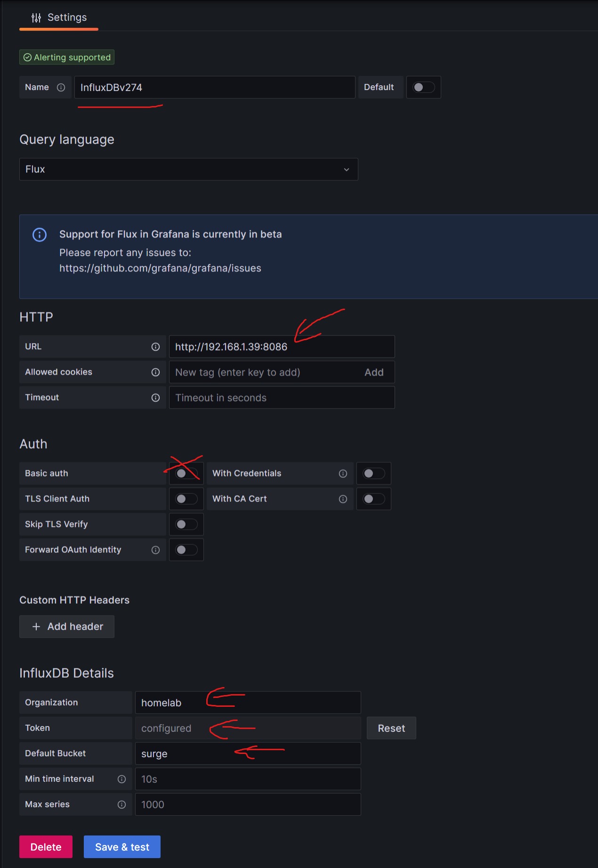
Task: Toggle the Basic auth switch
Action: tap(186, 474)
